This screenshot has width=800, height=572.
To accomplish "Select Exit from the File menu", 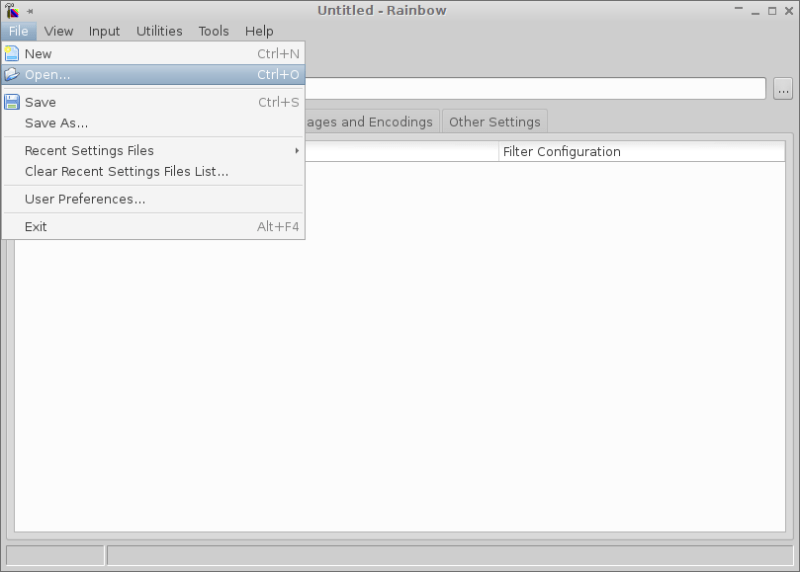I will (x=153, y=227).
